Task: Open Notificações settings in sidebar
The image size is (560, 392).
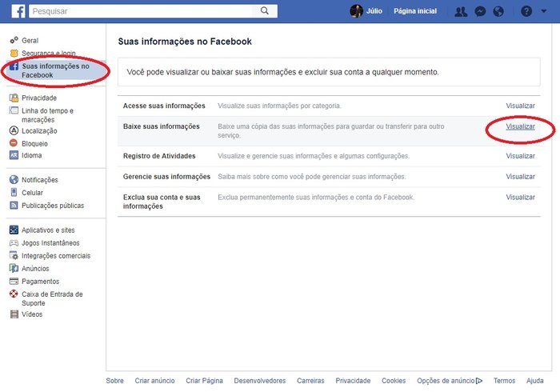Action: [40, 180]
